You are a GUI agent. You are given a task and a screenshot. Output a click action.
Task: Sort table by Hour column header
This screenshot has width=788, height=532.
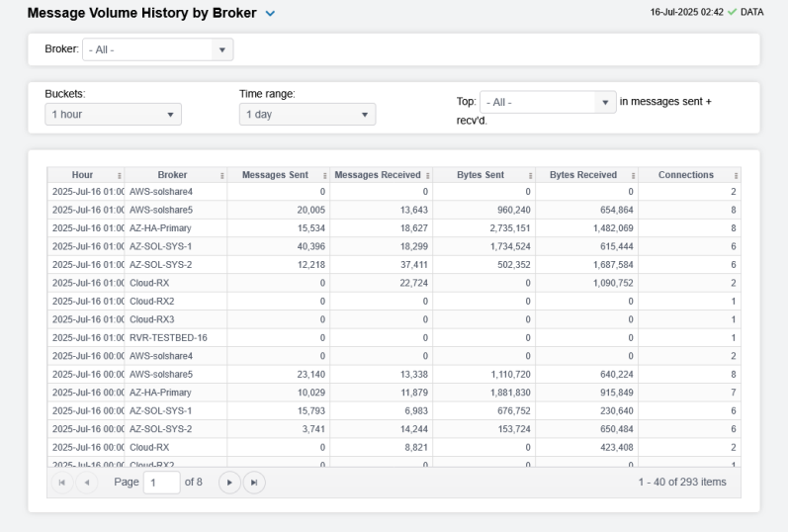(x=82, y=175)
